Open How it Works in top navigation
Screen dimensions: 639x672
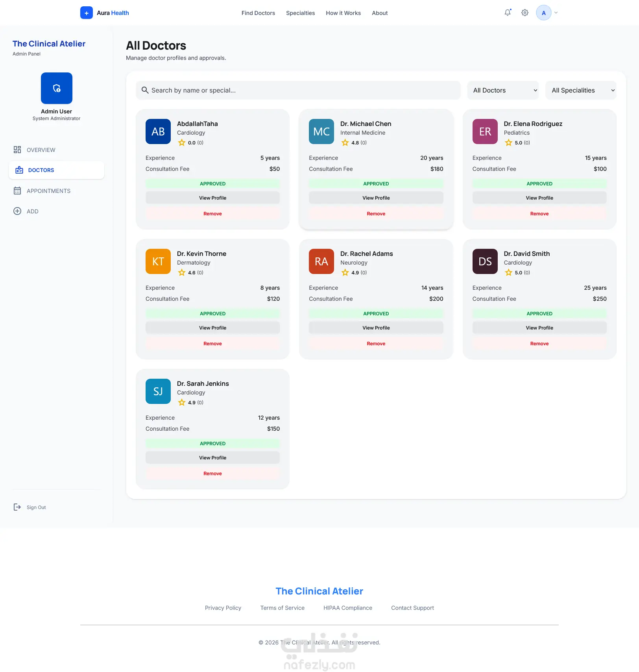[343, 13]
